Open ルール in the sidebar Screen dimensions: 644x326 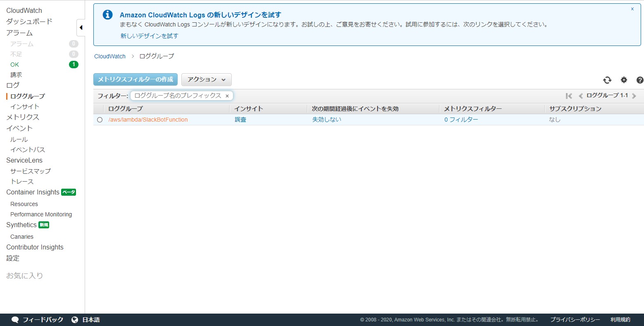19,139
